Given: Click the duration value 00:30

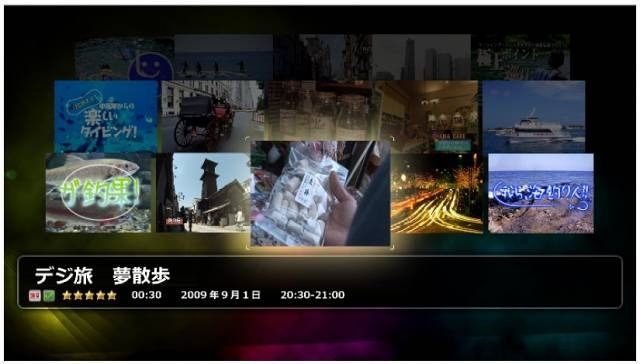Looking at the screenshot, I should coord(147,295).
